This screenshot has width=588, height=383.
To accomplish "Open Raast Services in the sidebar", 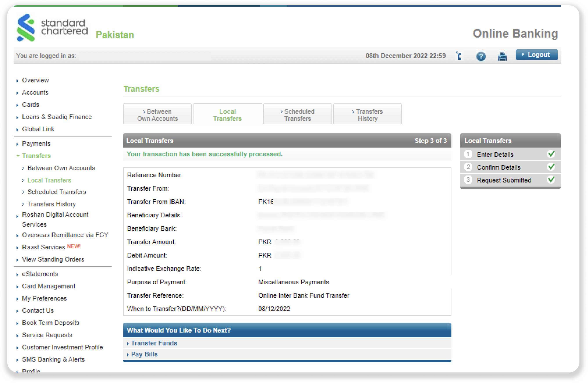I will pos(43,247).
